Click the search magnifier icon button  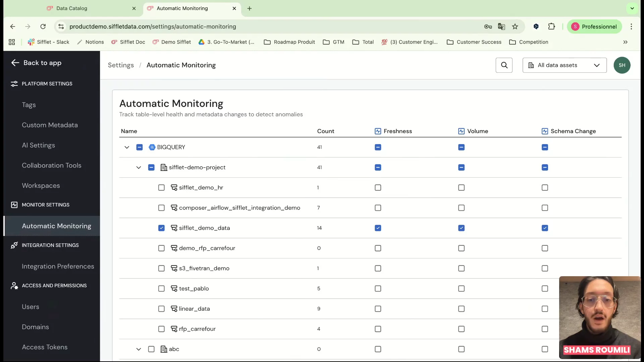504,65
